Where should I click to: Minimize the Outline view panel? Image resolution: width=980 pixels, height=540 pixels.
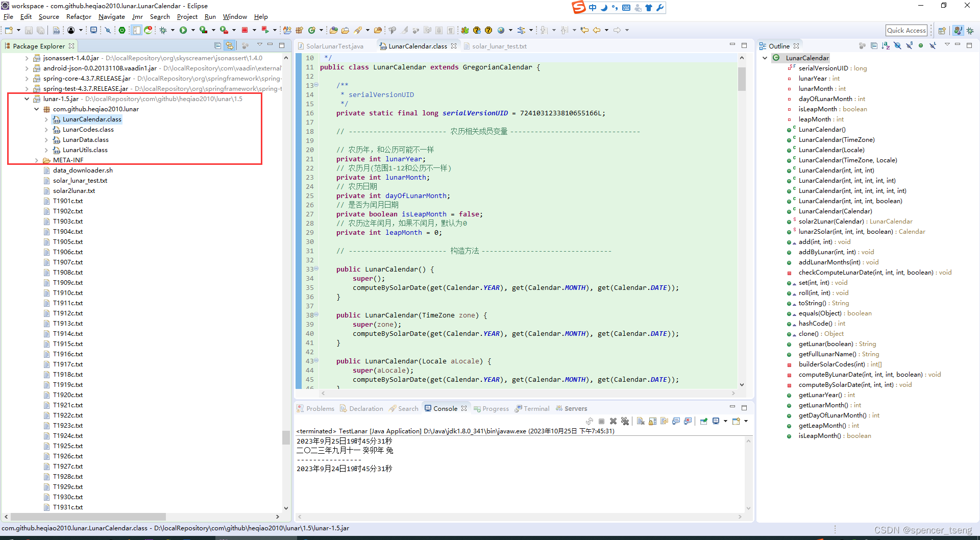tap(958, 45)
